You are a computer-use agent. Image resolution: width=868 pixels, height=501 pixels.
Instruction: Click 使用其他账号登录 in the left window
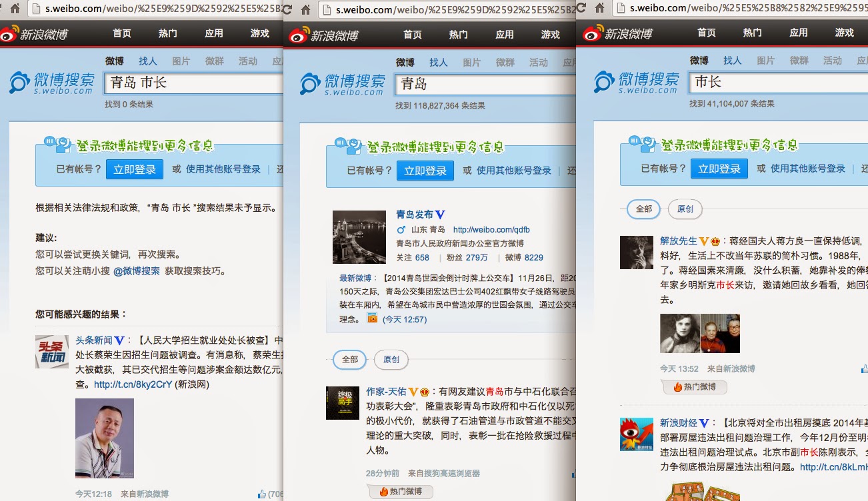(223, 169)
